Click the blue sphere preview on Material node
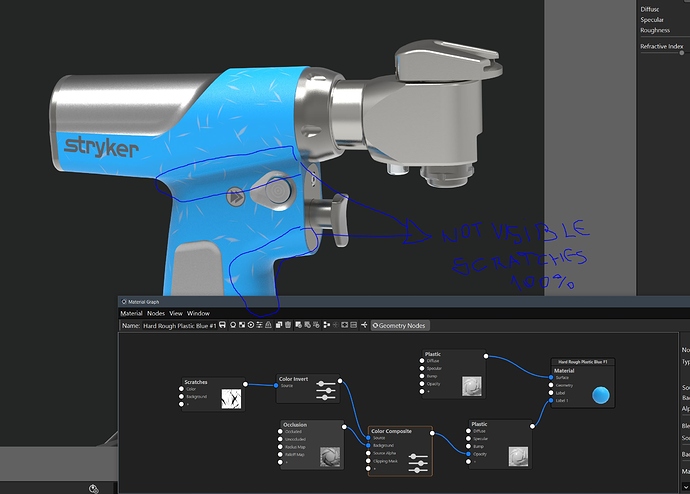Image resolution: width=690 pixels, height=494 pixels. coord(601,395)
